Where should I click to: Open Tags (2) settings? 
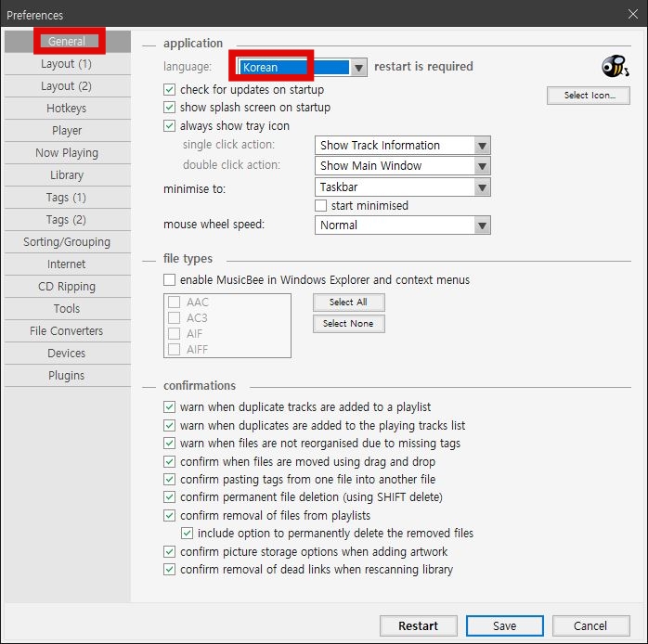[x=68, y=220]
